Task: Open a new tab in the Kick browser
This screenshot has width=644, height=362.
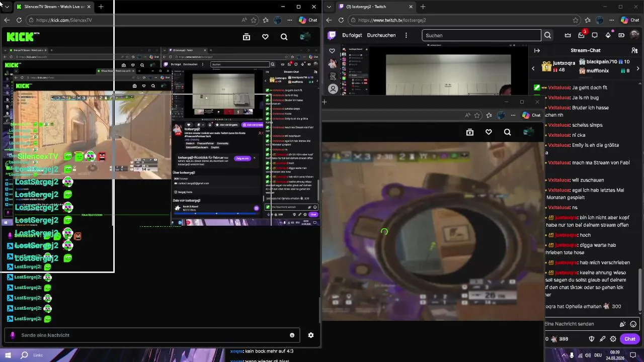Action: coord(101,7)
